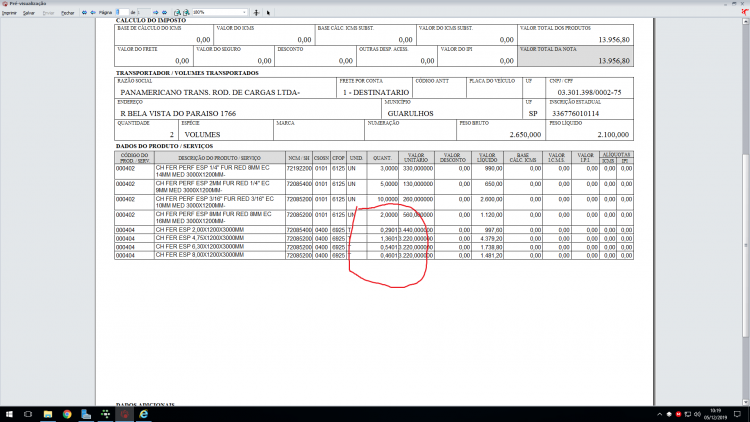Open the Windows Start menu
This screenshot has height=422, width=750.
click(9, 414)
